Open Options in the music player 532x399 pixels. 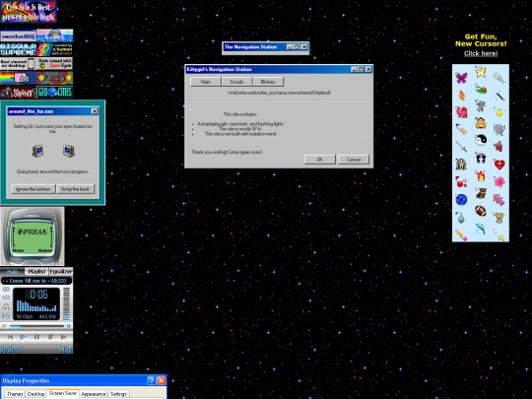[x=11, y=349]
